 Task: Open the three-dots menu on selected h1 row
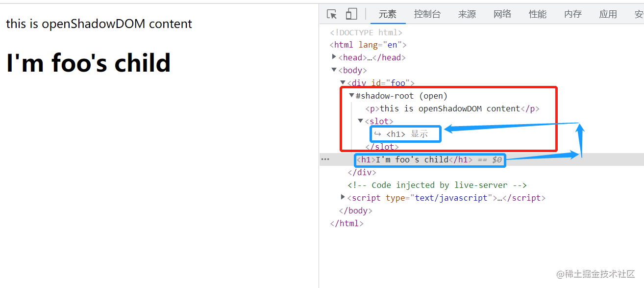[325, 159]
